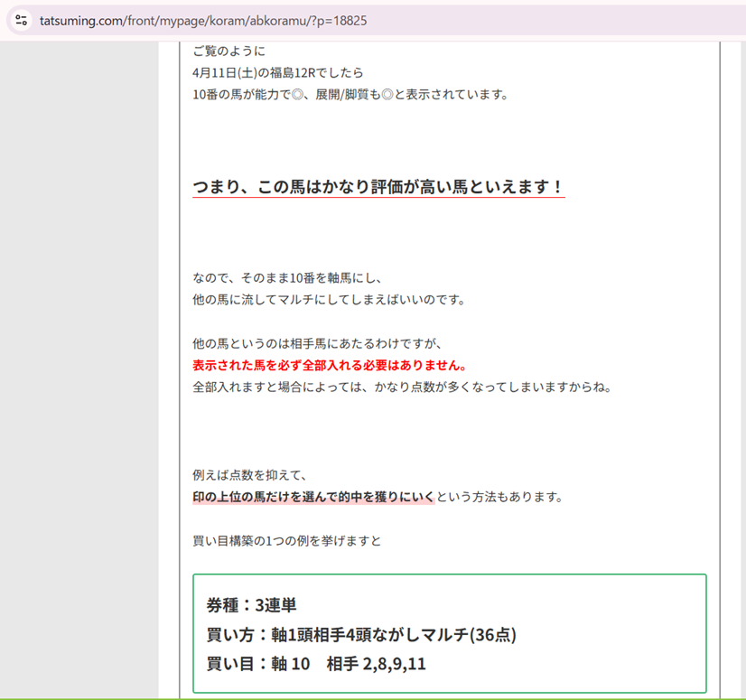This screenshot has width=746, height=700.
Task: Click the line starting '10番の馬が能力で◎'
Action: coord(351,95)
